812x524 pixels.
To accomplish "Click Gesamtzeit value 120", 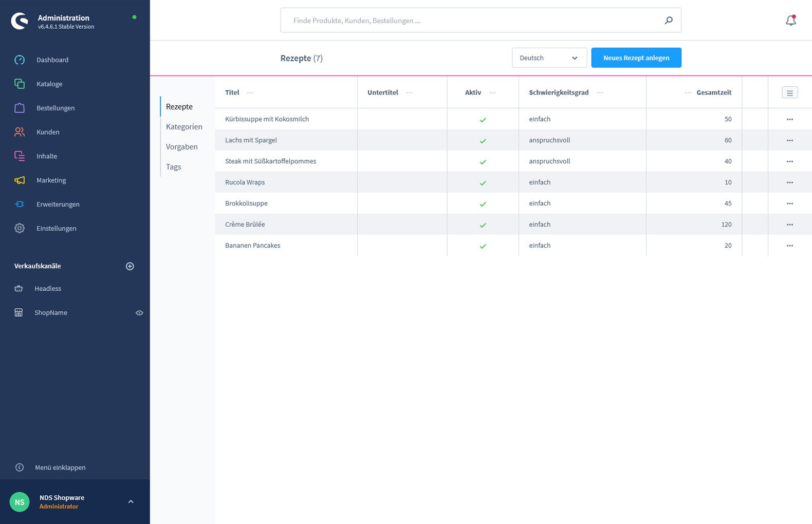I will [726, 224].
